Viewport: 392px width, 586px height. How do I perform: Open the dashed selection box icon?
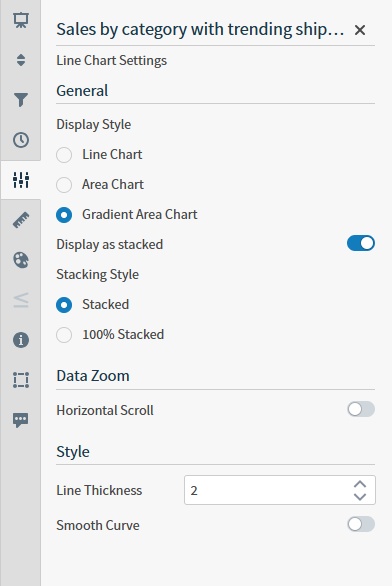click(x=21, y=380)
